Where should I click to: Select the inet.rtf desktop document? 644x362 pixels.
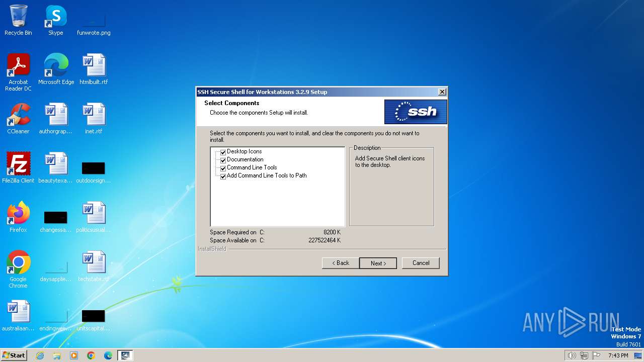tap(94, 119)
